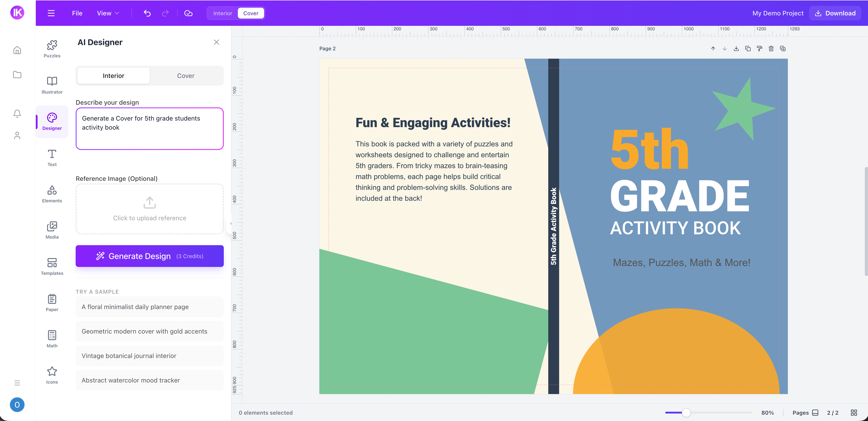The height and width of the screenshot is (421, 868).
Task: Click the paint roller style icon on Page 2
Action: coord(759,48)
